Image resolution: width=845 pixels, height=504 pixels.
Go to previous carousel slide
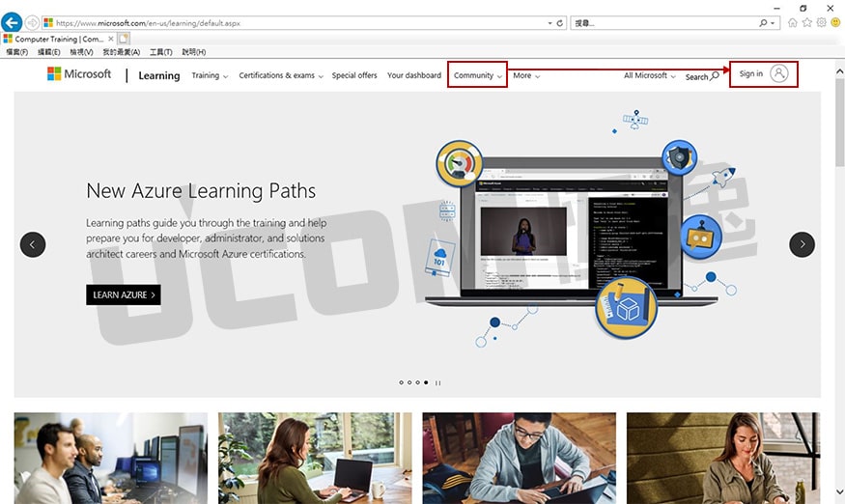click(33, 244)
